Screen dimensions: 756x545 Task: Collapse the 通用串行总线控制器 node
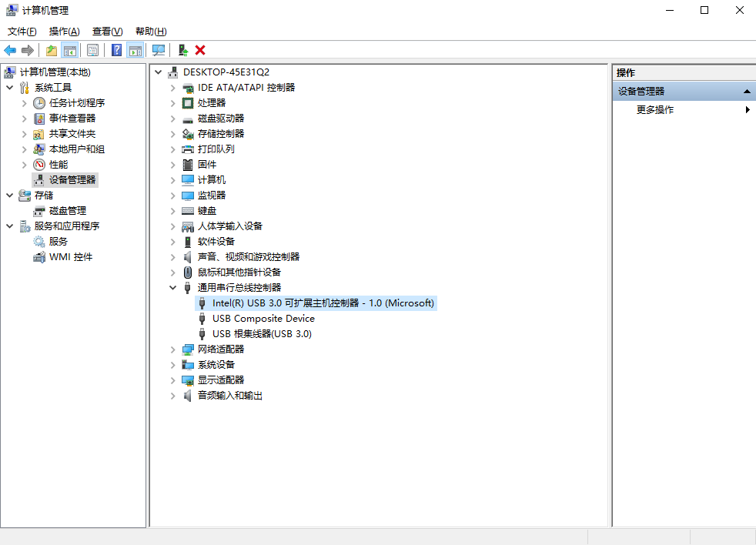[x=173, y=288]
